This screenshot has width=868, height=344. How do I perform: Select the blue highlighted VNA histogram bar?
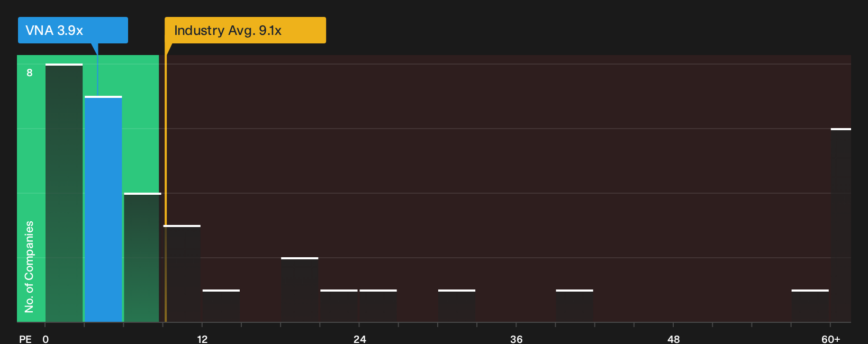click(x=103, y=209)
